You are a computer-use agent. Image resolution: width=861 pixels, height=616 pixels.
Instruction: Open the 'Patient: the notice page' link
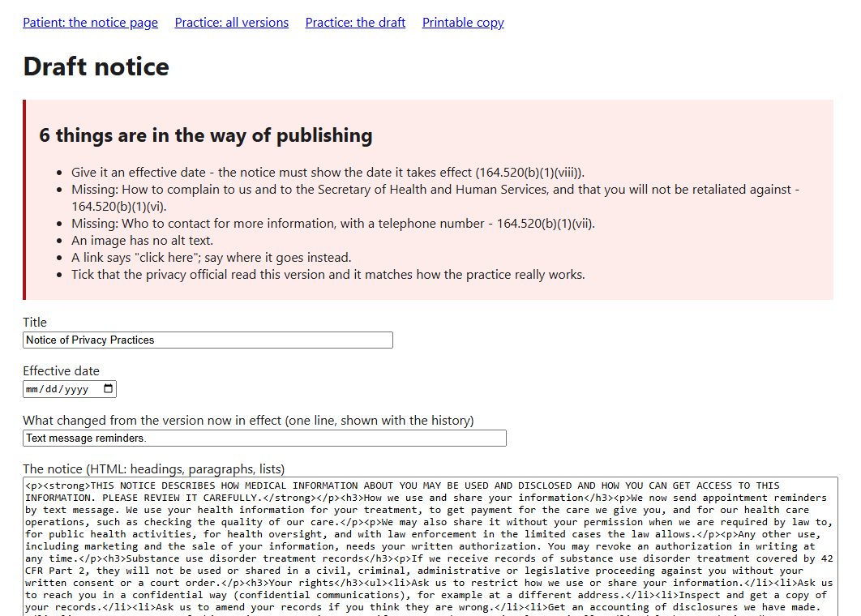pyautogui.click(x=91, y=23)
